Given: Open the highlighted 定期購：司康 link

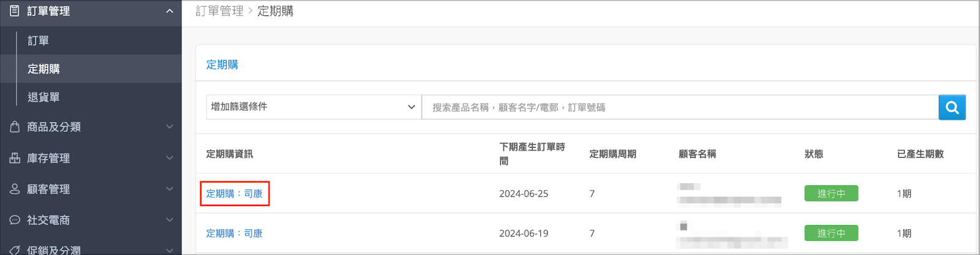Looking at the screenshot, I should point(234,194).
